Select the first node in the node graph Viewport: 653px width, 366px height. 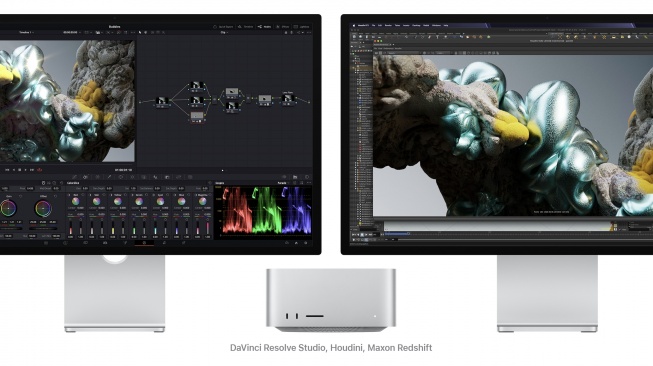(x=162, y=101)
